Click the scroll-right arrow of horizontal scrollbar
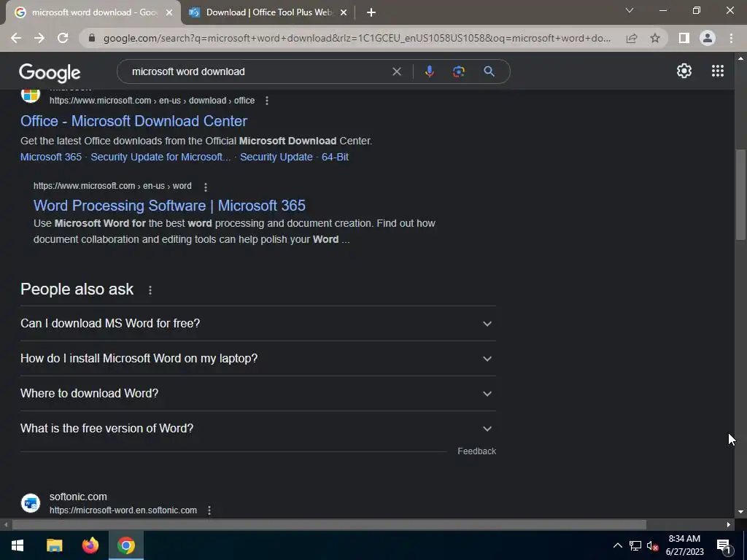Viewport: 747px width, 560px height. tap(729, 525)
